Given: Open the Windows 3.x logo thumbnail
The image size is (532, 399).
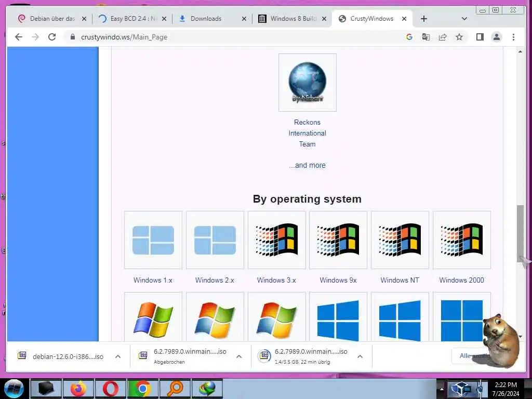Looking at the screenshot, I should 277,240.
